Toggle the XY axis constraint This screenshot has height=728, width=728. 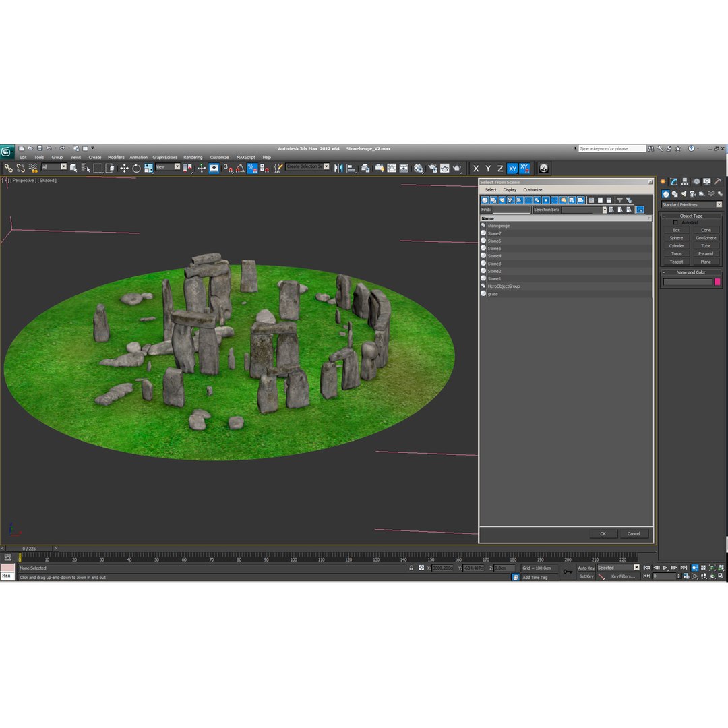(512, 169)
